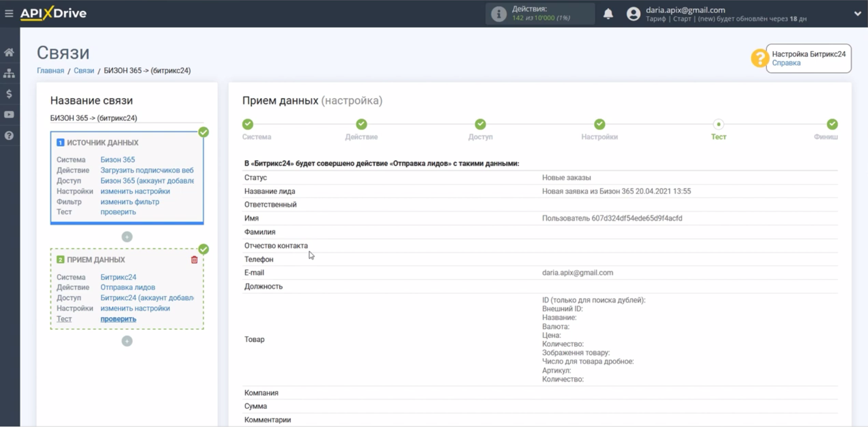Open the help question sidebar icon
Screen dimensions: 868x427
click(x=9, y=135)
